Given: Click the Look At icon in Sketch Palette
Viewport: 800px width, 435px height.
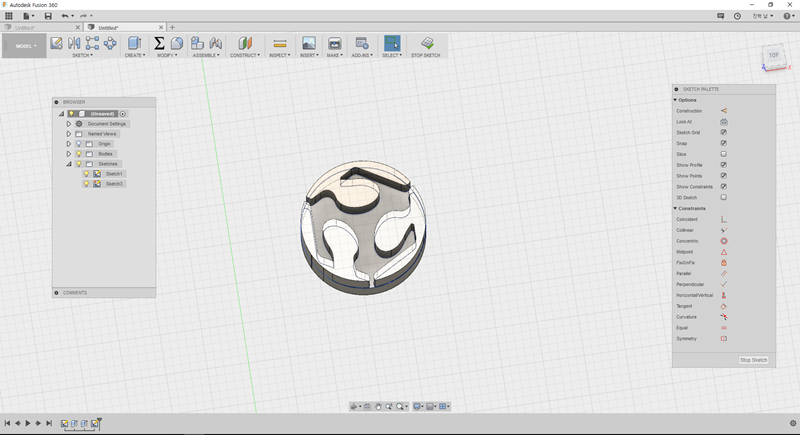Looking at the screenshot, I should point(723,122).
